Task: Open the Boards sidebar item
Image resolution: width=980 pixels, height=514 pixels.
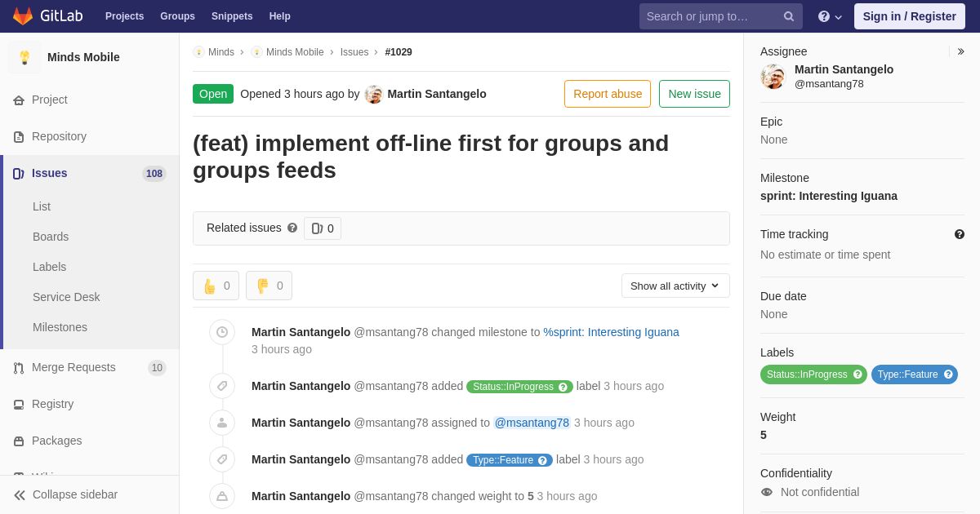Action: (51, 237)
